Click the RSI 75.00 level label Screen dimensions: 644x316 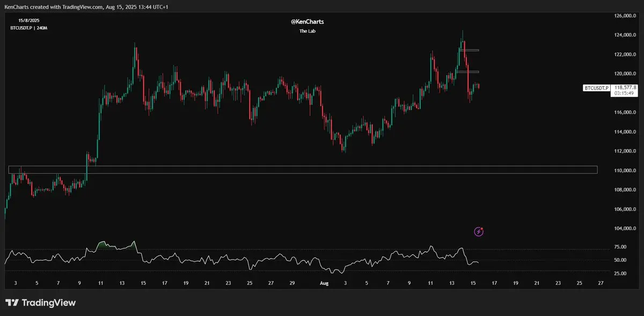tap(620, 247)
